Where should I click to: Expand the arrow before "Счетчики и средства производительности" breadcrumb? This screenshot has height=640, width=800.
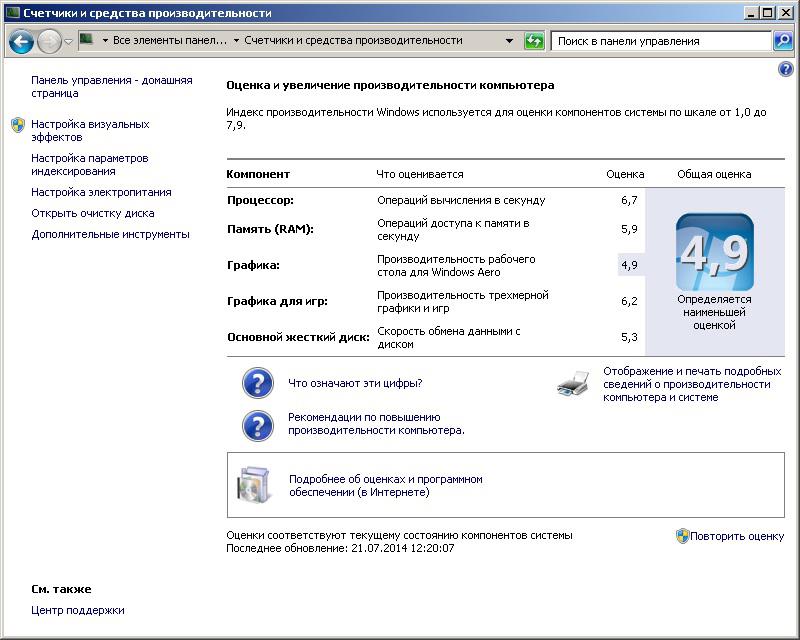pyautogui.click(x=236, y=41)
